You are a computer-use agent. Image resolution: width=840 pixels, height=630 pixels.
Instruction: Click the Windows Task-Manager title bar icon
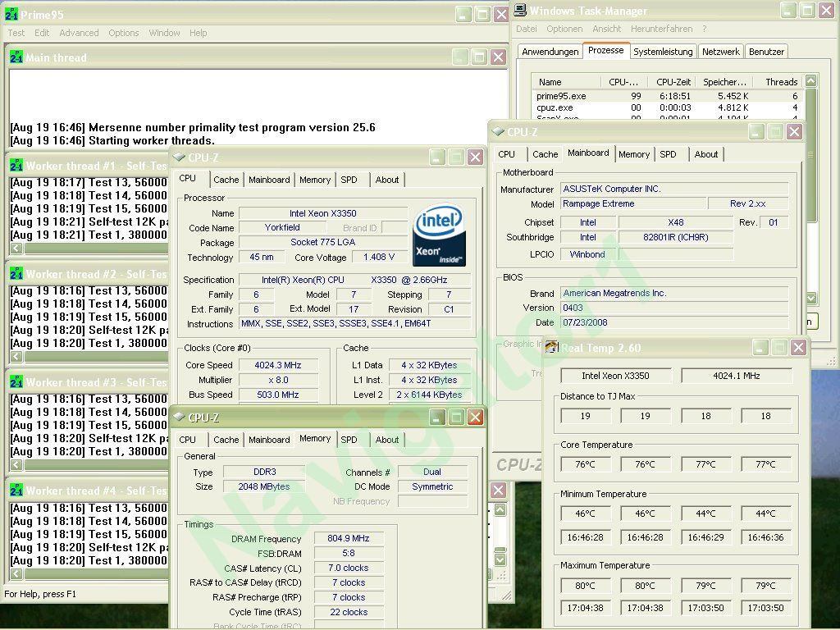click(x=519, y=10)
